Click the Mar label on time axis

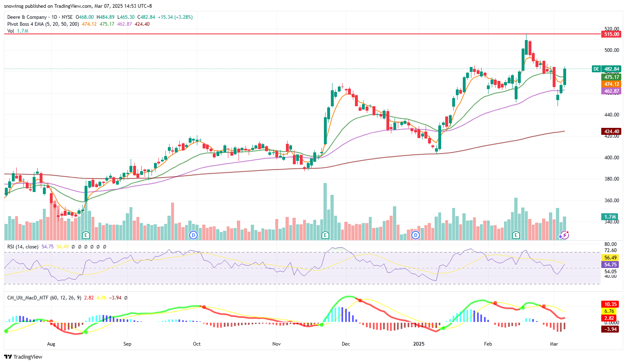click(554, 344)
